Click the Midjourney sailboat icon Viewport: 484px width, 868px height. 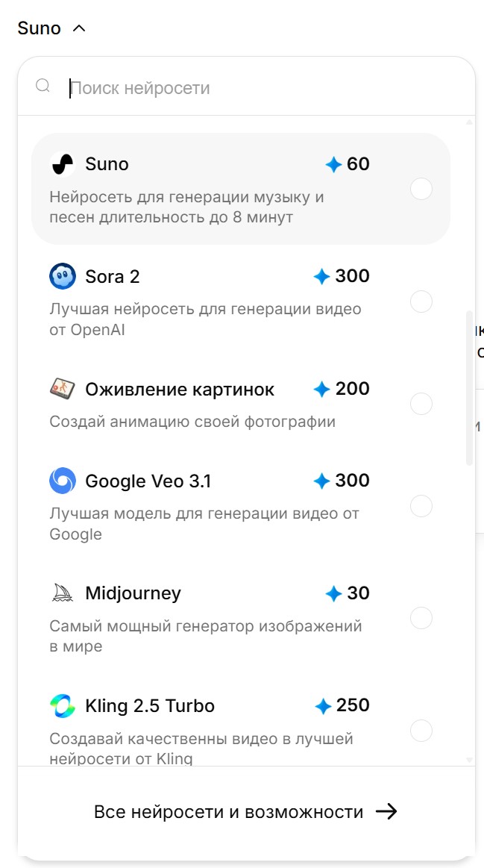[x=63, y=593]
